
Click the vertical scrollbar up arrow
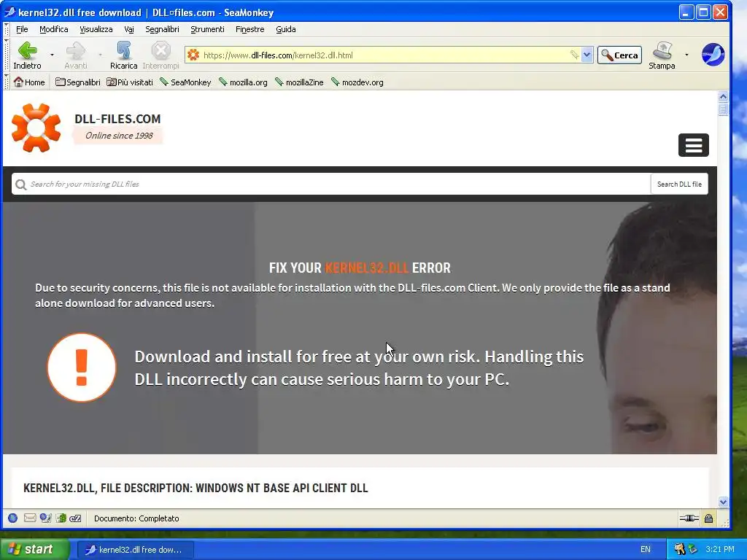pos(723,97)
